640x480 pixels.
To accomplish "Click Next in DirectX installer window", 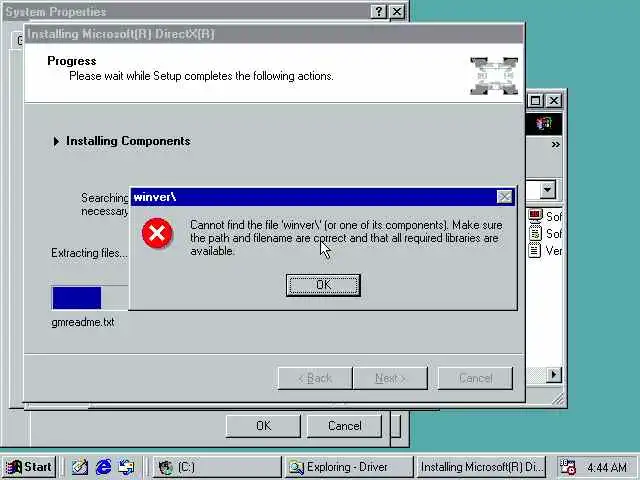I will (390, 378).
